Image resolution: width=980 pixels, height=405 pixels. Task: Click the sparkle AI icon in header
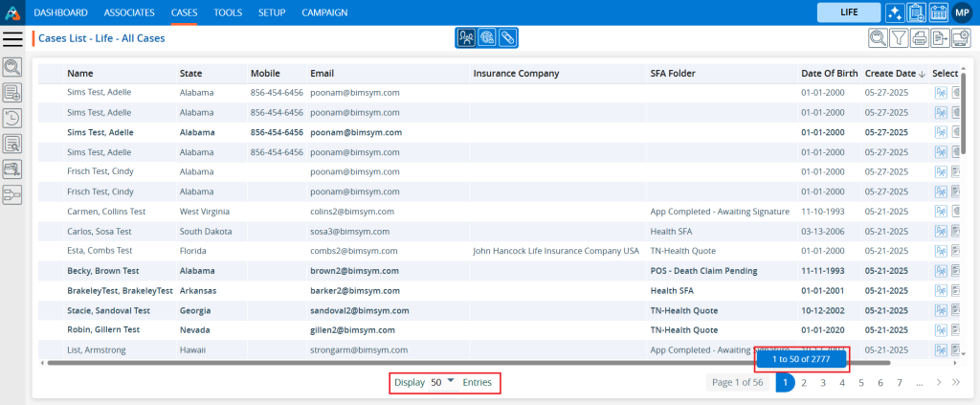pos(895,12)
